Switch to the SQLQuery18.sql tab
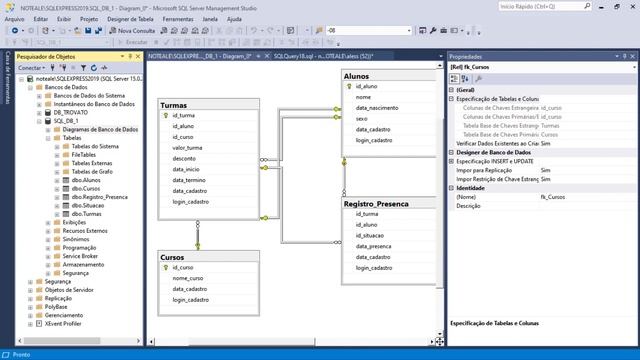This screenshot has width=640, height=360. coord(323,56)
